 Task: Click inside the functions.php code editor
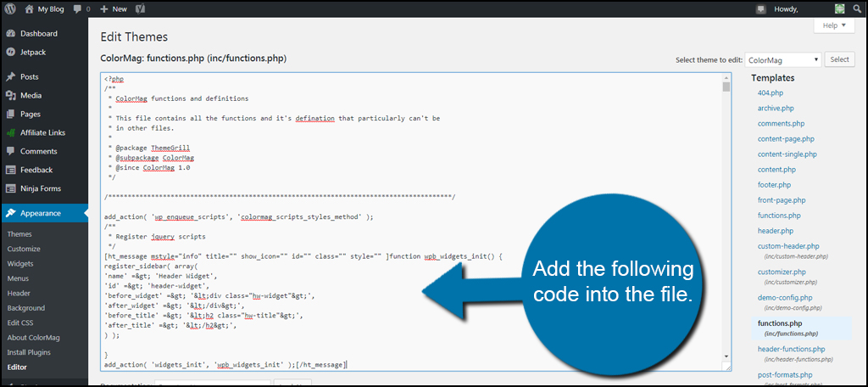pos(415,222)
